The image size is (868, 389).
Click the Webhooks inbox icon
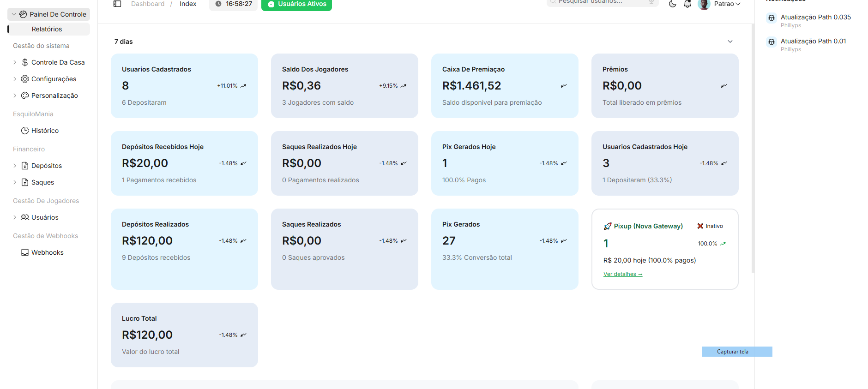click(25, 252)
